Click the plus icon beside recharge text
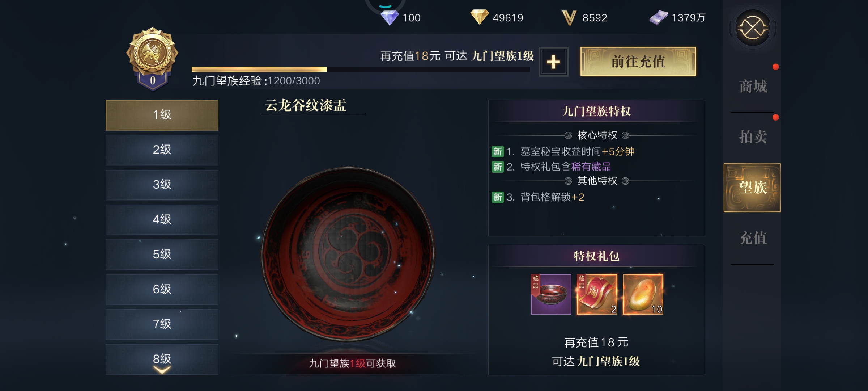Viewport: 868px width, 391px height. (553, 62)
